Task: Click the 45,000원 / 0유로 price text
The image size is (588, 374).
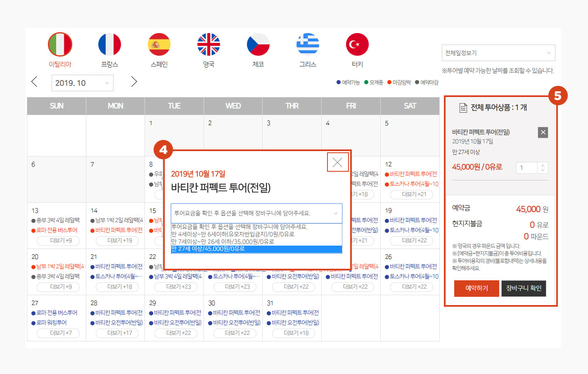Action: (x=477, y=167)
